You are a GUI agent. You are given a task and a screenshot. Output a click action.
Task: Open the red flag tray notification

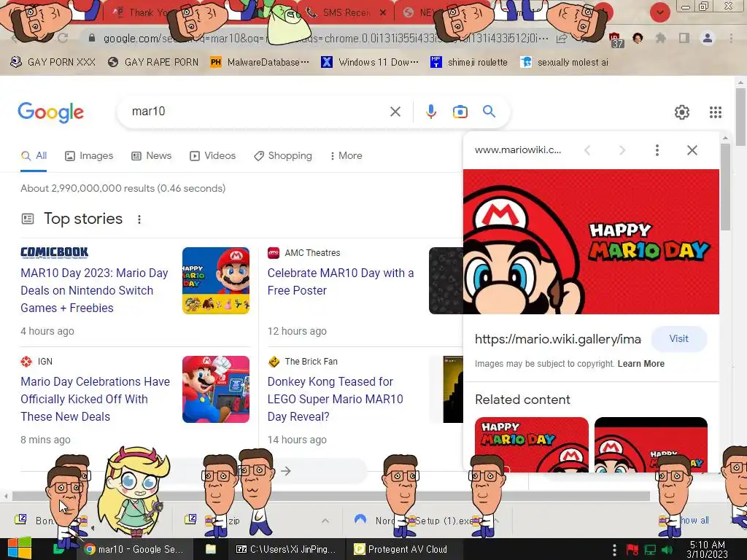(x=632, y=550)
